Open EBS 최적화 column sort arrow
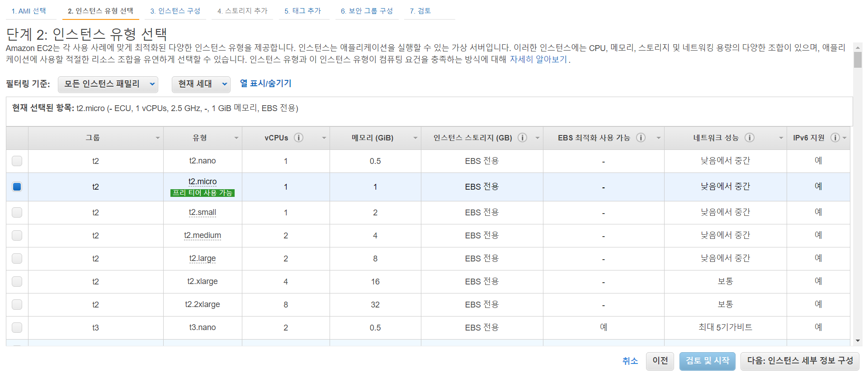The image size is (868, 382). 658,138
